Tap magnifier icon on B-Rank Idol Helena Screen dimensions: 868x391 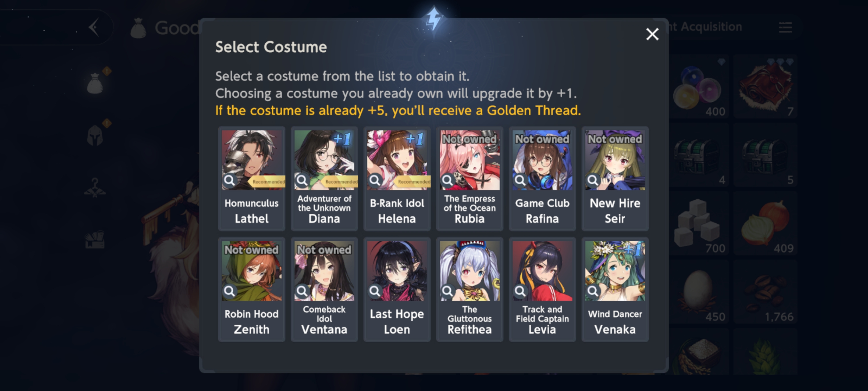pos(375,180)
